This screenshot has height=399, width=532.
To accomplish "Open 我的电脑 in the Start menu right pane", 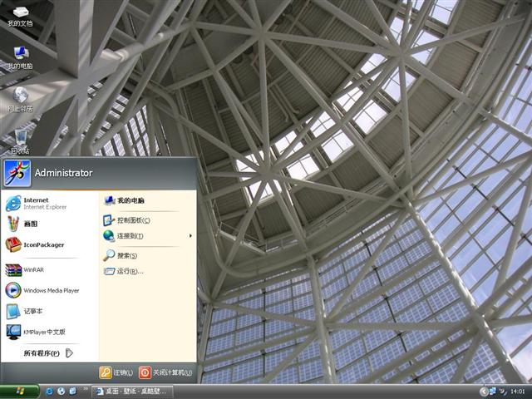I will click(147, 200).
